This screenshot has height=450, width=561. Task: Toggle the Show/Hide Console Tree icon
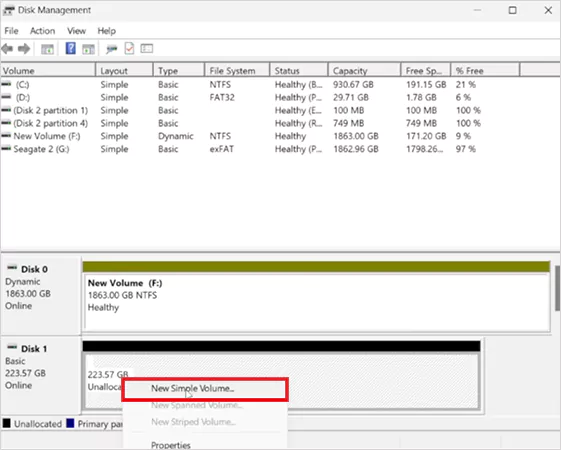point(47,49)
